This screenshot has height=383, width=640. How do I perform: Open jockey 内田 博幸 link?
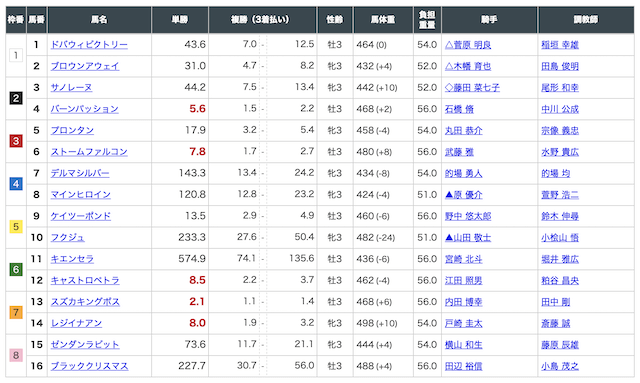(x=464, y=302)
